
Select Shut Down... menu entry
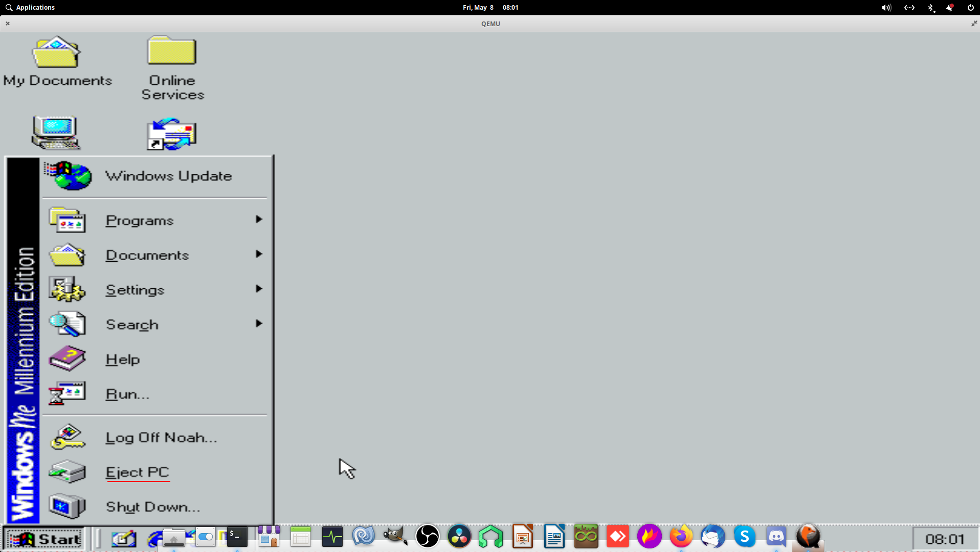pos(152,507)
